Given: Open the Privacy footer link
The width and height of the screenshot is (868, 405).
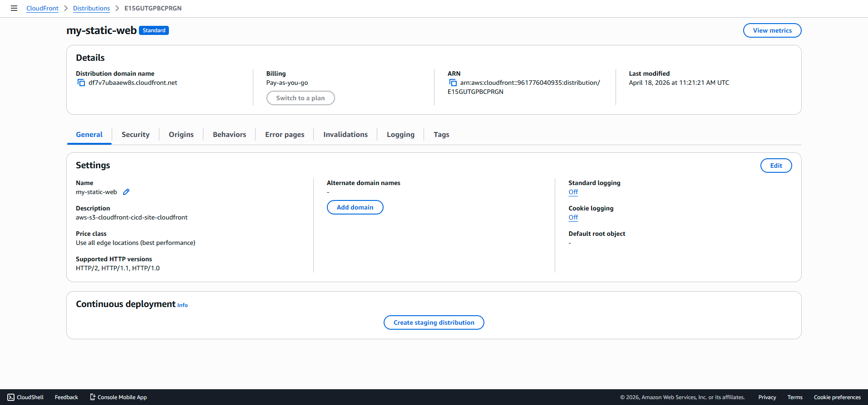Looking at the screenshot, I should 767,397.
